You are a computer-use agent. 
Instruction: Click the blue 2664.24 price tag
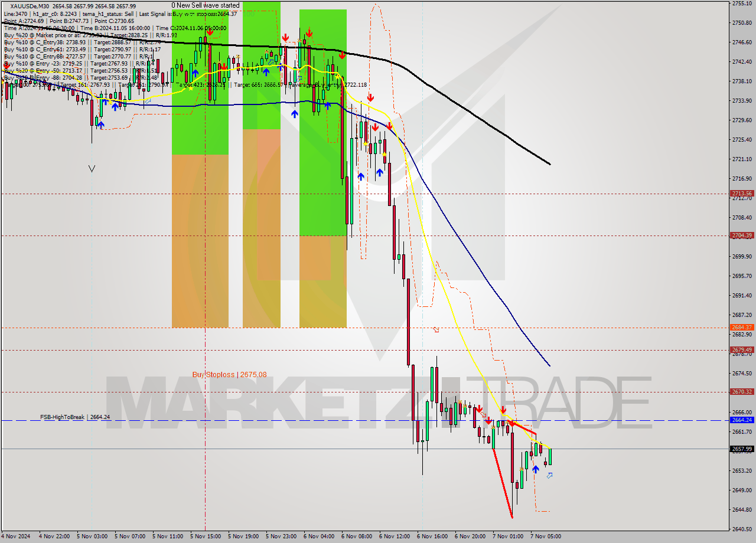coord(742,420)
